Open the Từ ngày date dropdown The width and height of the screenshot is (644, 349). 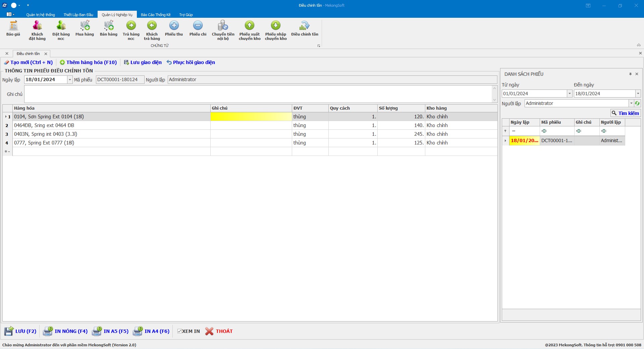[x=570, y=94]
